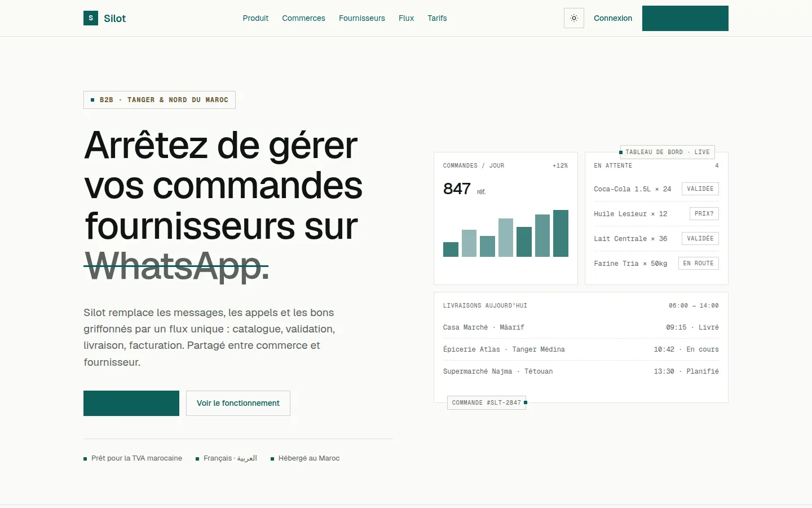Click the 09:15 · Livré status
The image size is (812, 508).
pyautogui.click(x=692, y=327)
